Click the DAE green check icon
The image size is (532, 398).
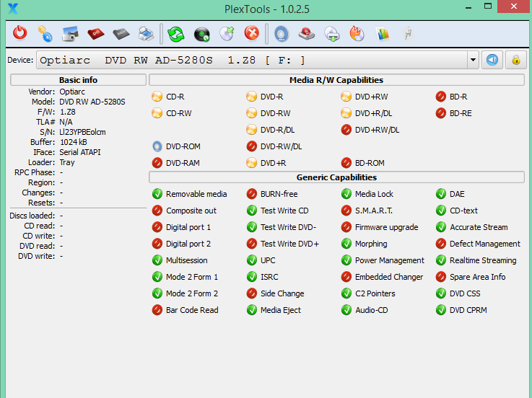pos(441,194)
